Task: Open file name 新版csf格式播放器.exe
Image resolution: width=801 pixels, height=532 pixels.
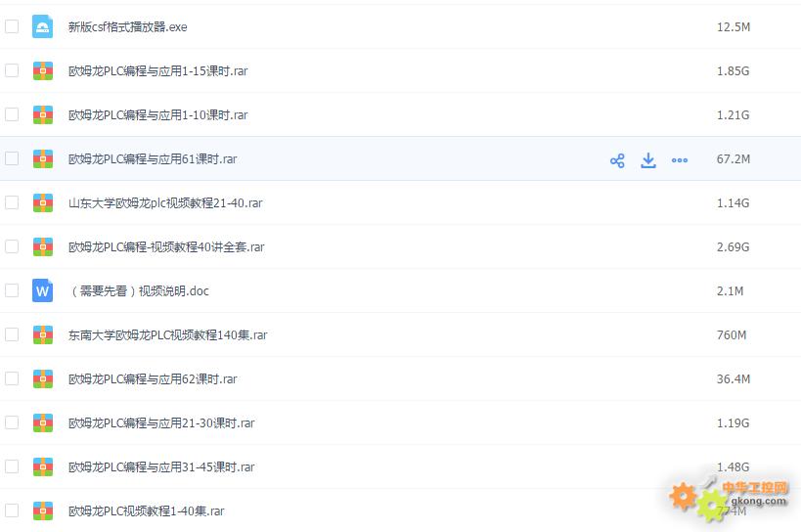Action: click(128, 27)
